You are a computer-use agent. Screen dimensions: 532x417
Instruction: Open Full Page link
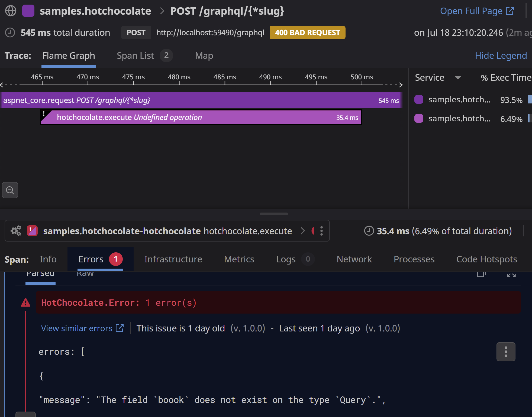tap(477, 11)
